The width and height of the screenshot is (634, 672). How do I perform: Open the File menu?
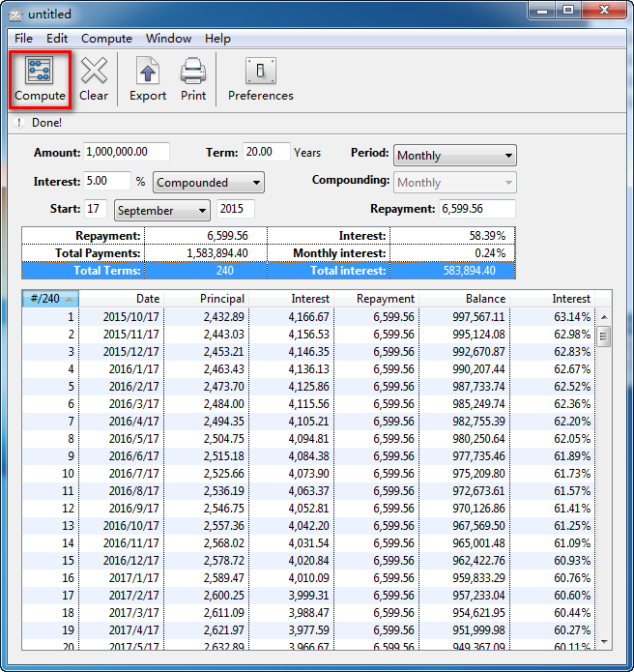(23, 39)
